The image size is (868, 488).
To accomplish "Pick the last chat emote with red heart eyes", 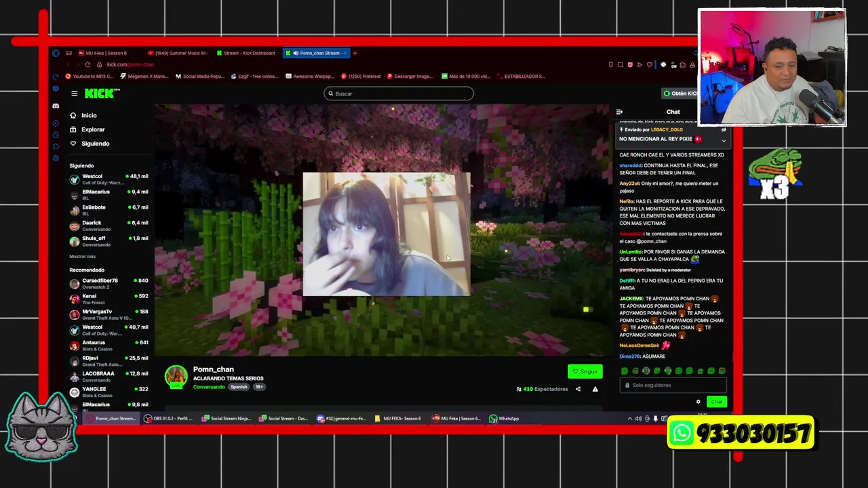I will pyautogui.click(x=722, y=371).
